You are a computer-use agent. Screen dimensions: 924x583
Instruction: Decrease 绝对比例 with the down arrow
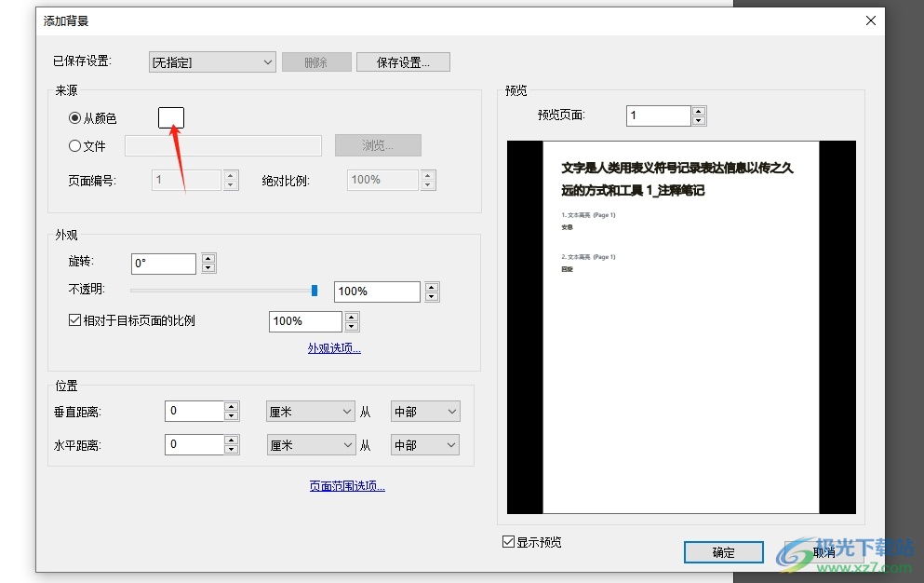click(428, 184)
